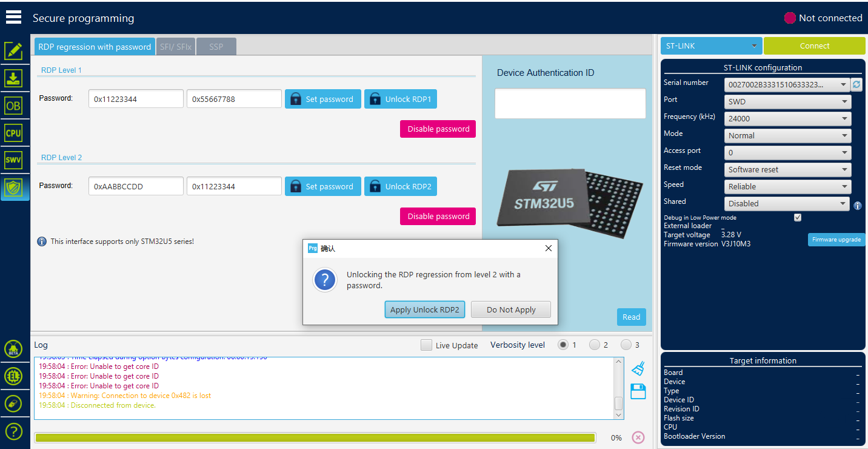The width and height of the screenshot is (868, 449).
Task: Open the Option Bytes (OB) panel
Action: pyautogui.click(x=13, y=106)
